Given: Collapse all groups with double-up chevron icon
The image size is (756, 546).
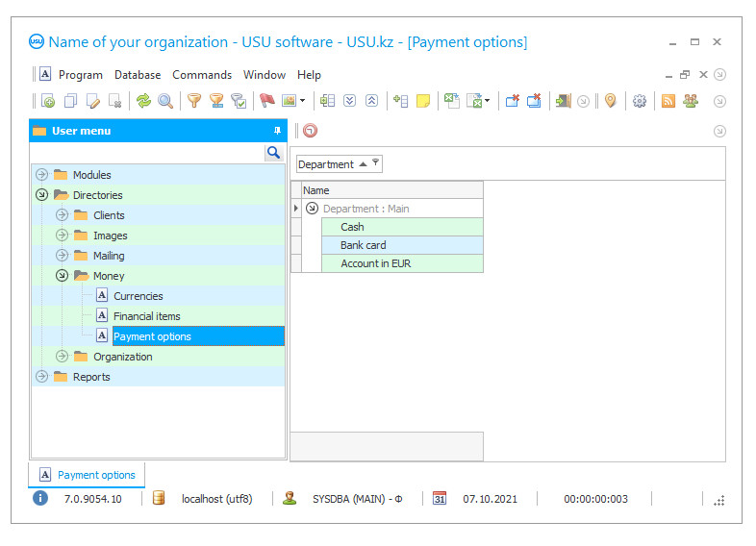Looking at the screenshot, I should (x=371, y=101).
